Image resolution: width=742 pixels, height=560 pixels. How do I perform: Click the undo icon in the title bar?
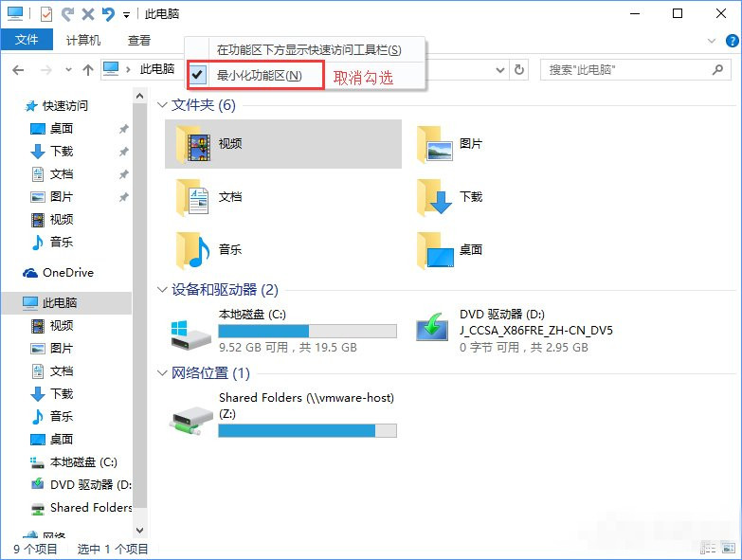pyautogui.click(x=108, y=14)
